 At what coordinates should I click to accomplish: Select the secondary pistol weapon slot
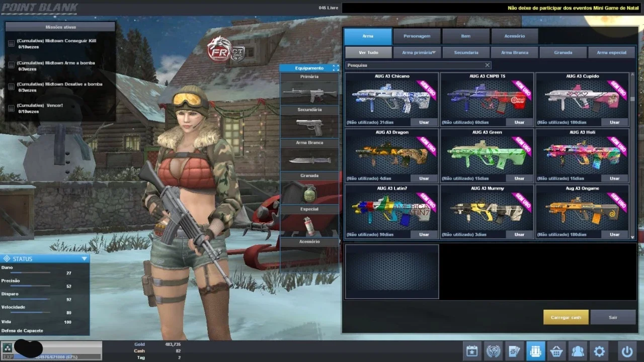coord(309,126)
